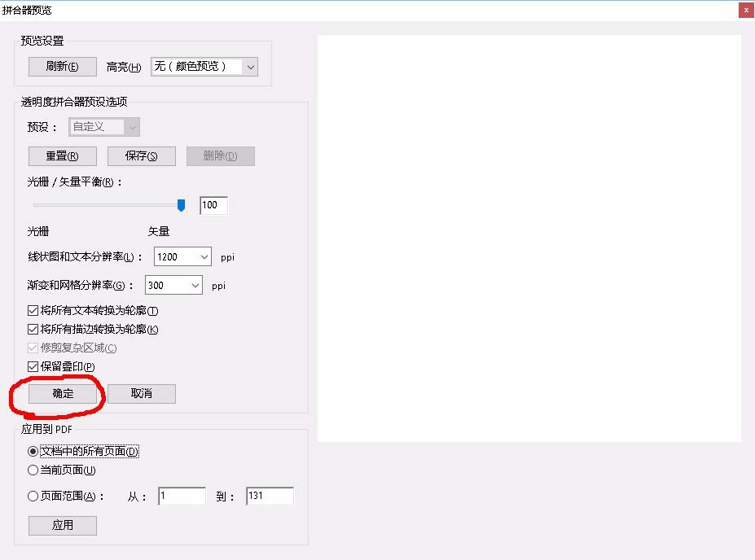
Task: Open the 高亮 highlight dropdown
Action: (x=204, y=67)
